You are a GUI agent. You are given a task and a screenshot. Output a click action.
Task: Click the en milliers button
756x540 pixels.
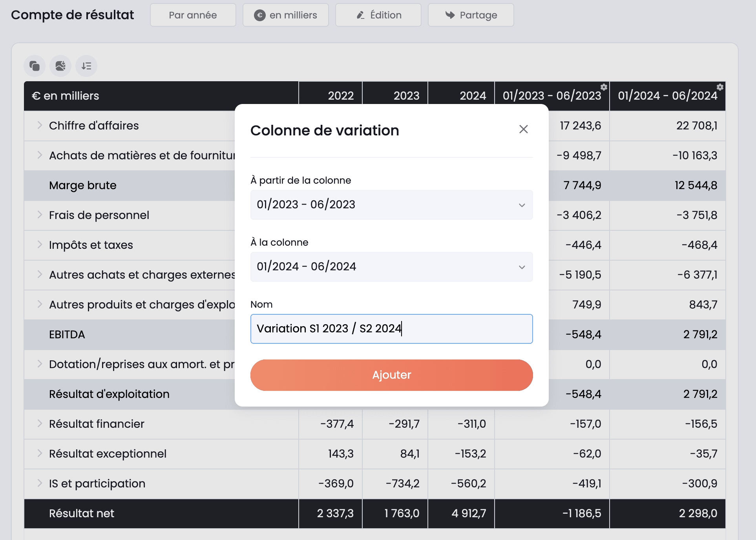(x=286, y=15)
